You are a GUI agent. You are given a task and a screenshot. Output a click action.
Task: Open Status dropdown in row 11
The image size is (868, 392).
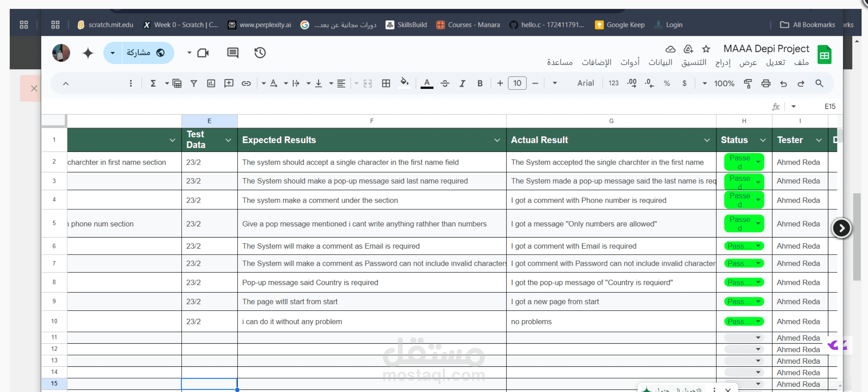point(758,338)
